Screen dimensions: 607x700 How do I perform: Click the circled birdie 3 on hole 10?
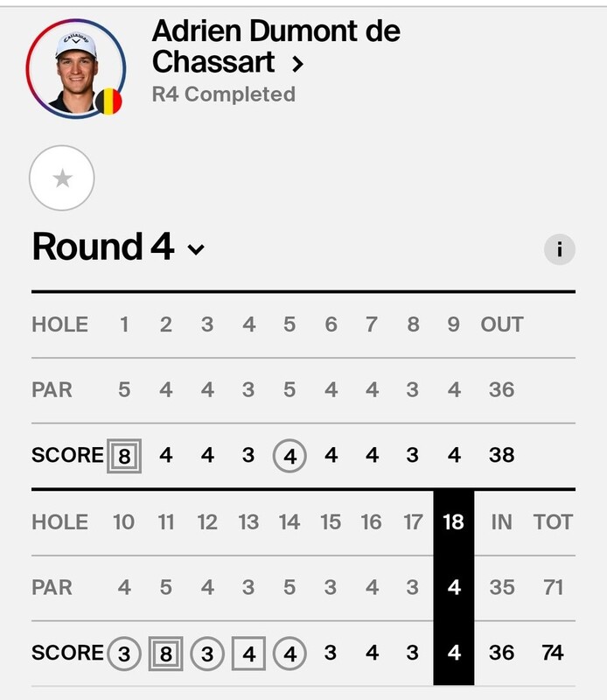point(123,653)
